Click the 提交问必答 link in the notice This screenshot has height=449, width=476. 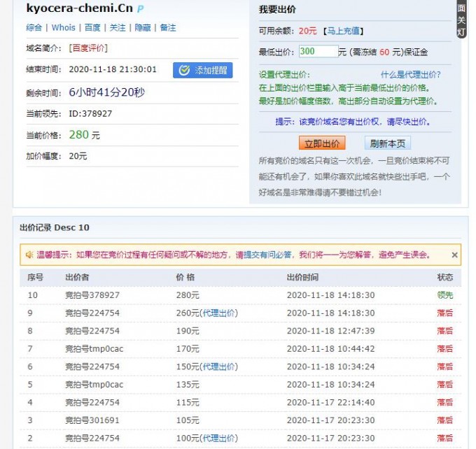click(272, 255)
